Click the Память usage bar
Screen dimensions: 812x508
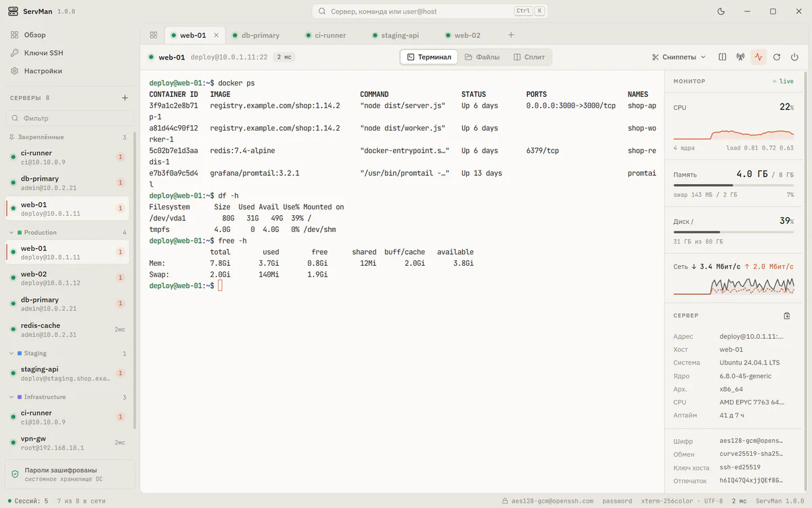pos(734,185)
